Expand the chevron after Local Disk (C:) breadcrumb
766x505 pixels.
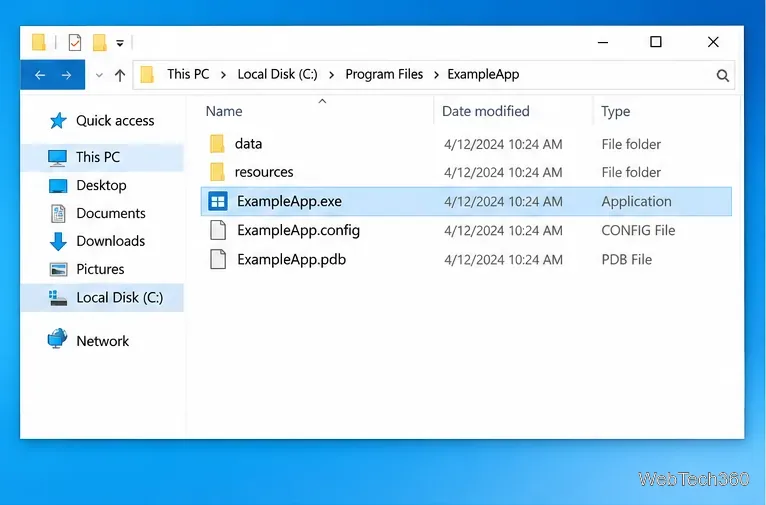pyautogui.click(x=332, y=75)
